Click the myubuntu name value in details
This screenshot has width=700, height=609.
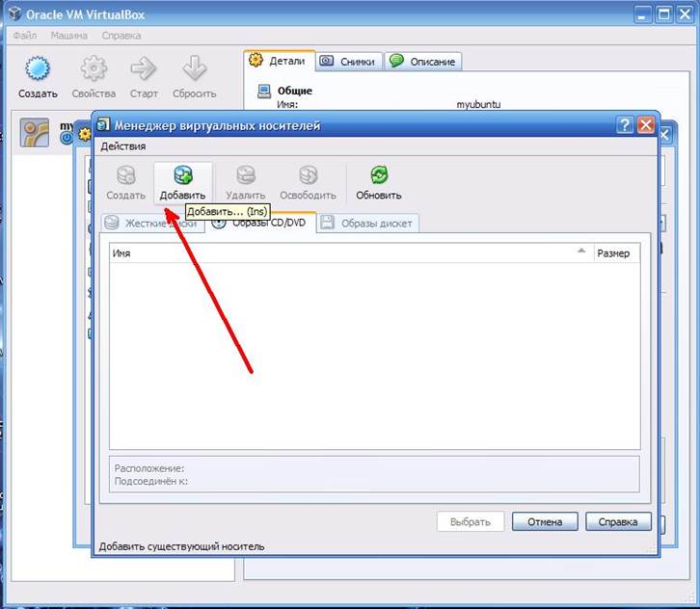(x=478, y=105)
